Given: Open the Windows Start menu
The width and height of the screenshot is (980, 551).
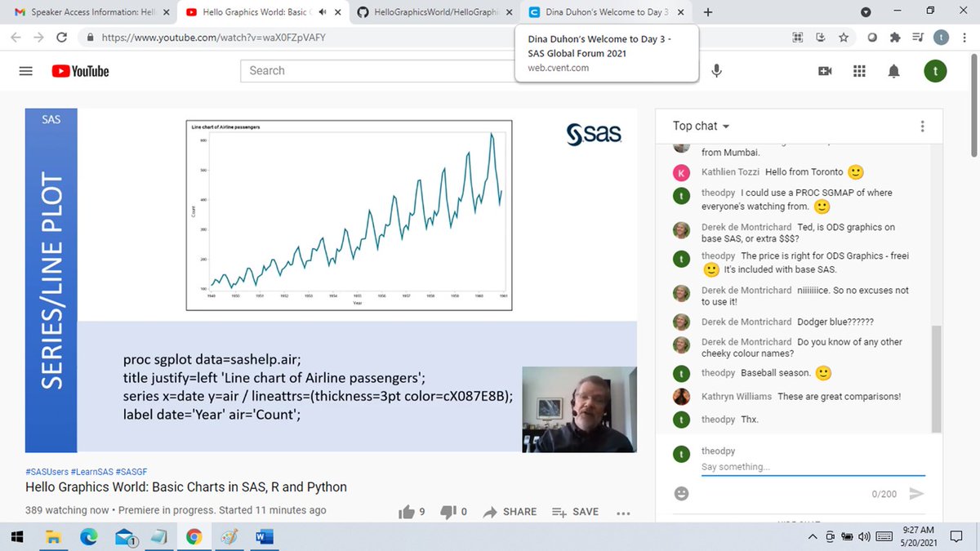Looking at the screenshot, I should point(17,536).
